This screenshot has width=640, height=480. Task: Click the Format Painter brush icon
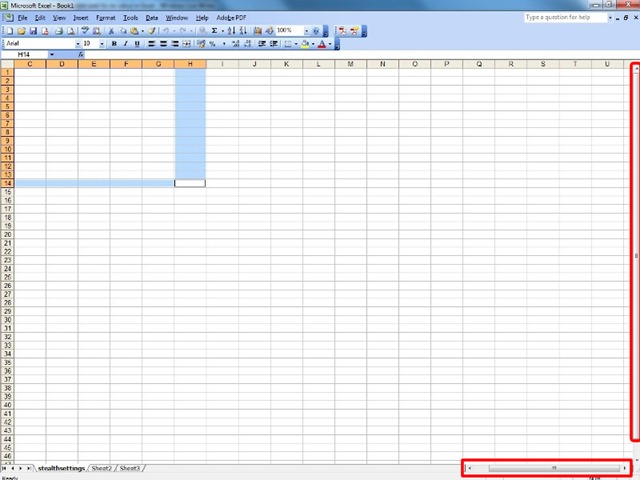point(152,31)
